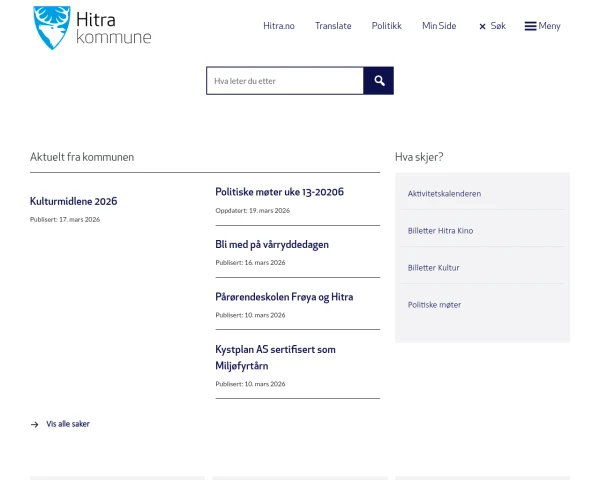Click the X icon beside Søk
Viewport: 600px width, 480px height.
pos(482,26)
